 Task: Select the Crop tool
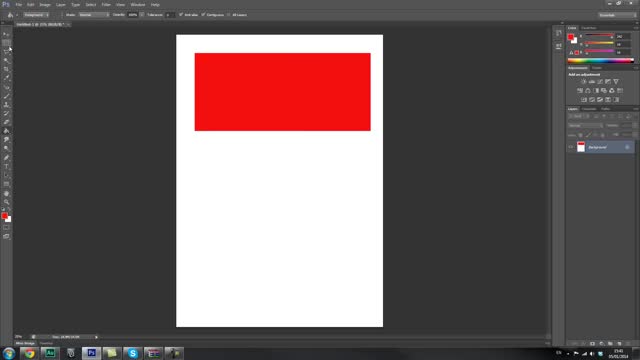6,69
